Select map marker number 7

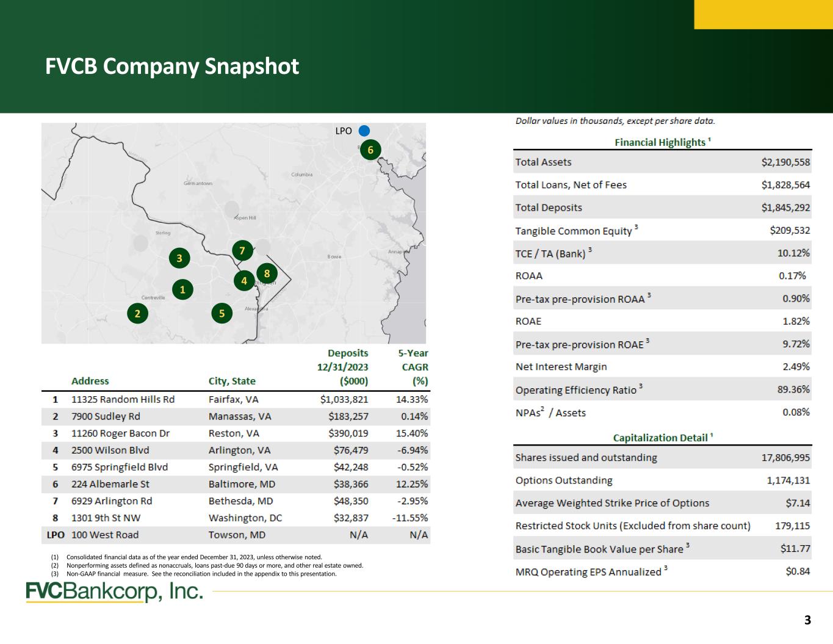pos(242,251)
